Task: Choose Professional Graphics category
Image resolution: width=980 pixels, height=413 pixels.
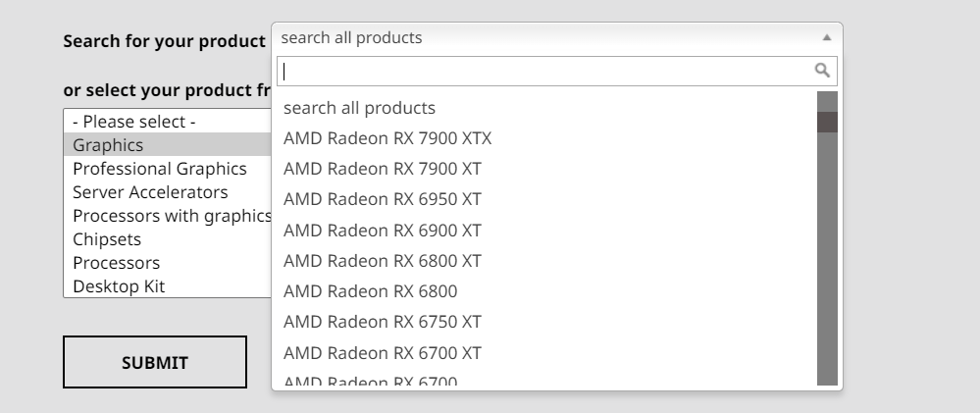Action: 159,169
